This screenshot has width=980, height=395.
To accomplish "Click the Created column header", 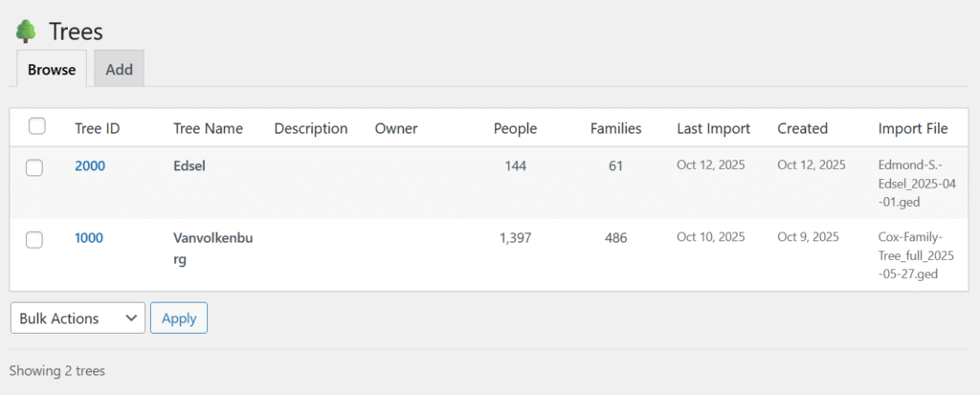I will (802, 128).
